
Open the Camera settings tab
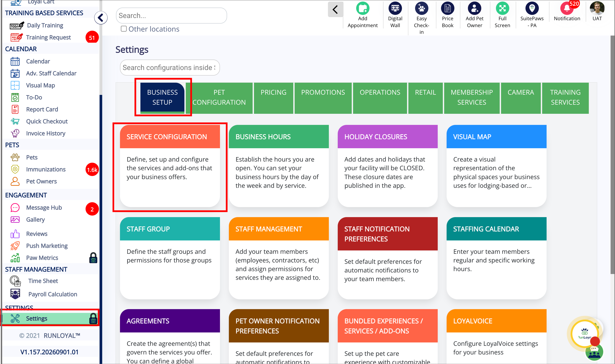point(521,98)
